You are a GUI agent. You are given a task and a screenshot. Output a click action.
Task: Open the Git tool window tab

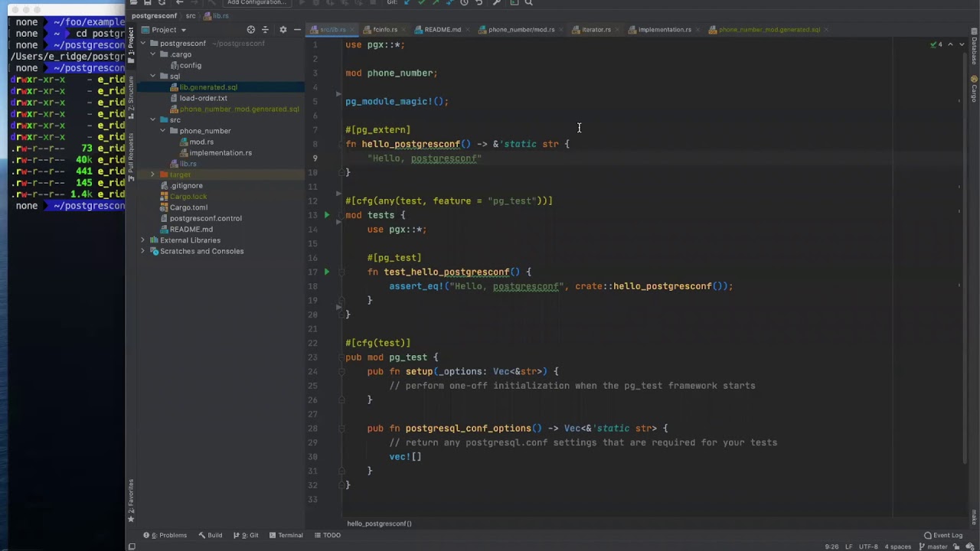246,536
